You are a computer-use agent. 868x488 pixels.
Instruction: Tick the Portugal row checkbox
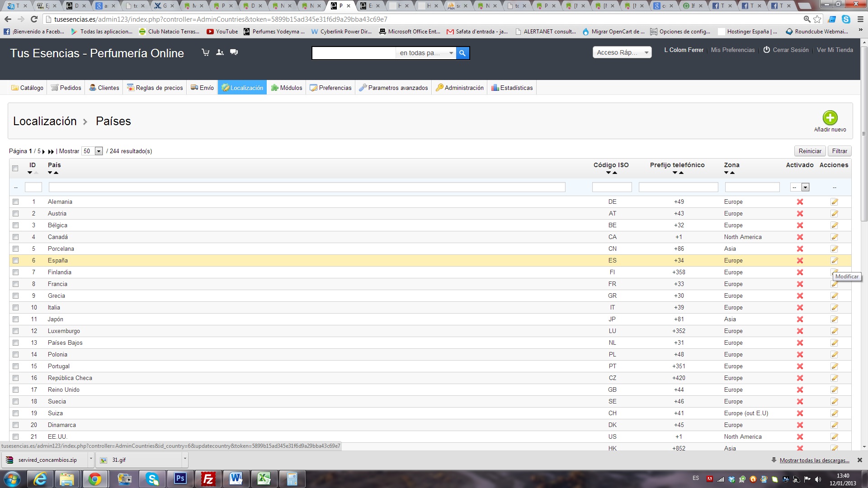[16, 366]
